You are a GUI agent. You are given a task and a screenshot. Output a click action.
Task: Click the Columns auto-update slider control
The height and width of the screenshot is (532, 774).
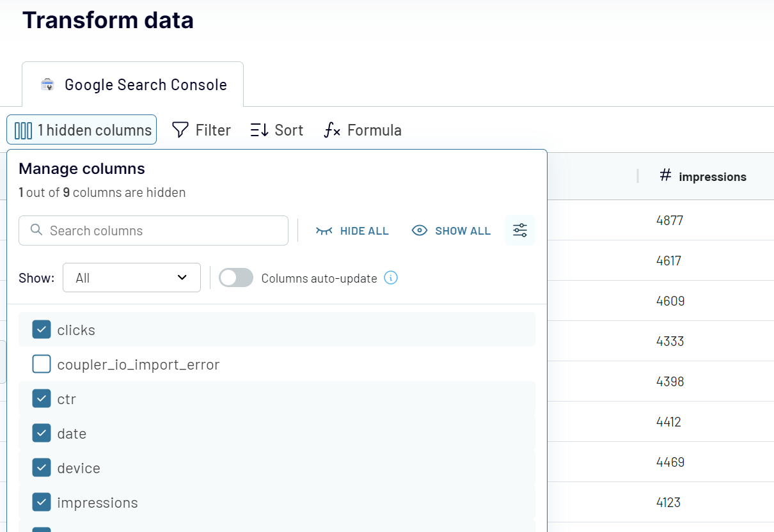point(236,278)
